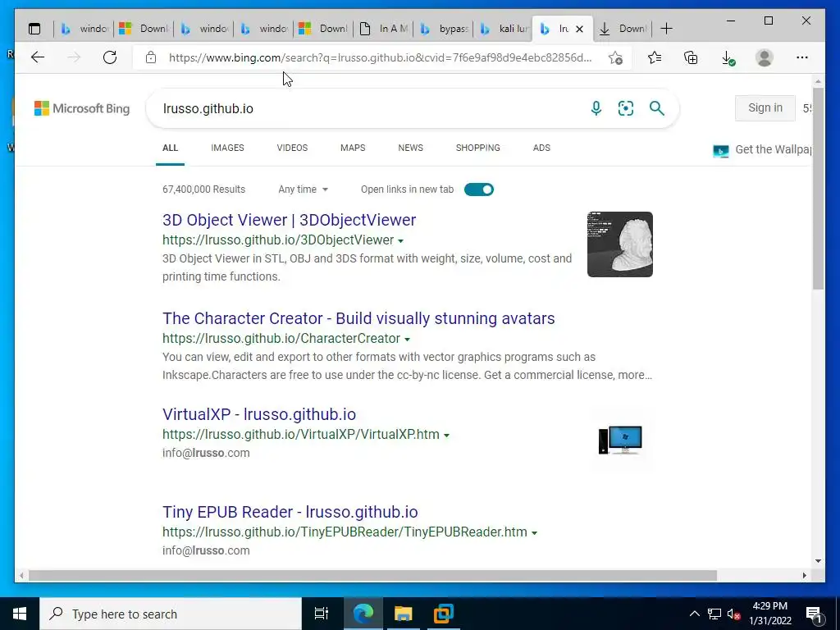Open a new tab with plus

(666, 29)
